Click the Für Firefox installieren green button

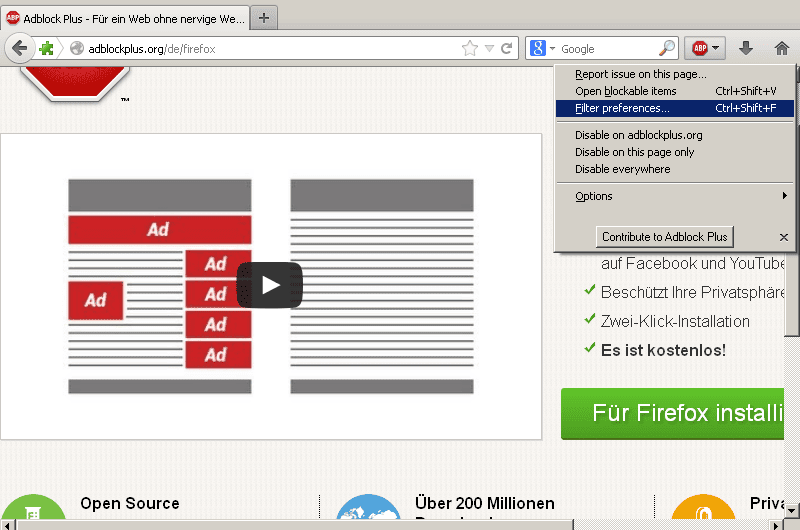tap(672, 413)
